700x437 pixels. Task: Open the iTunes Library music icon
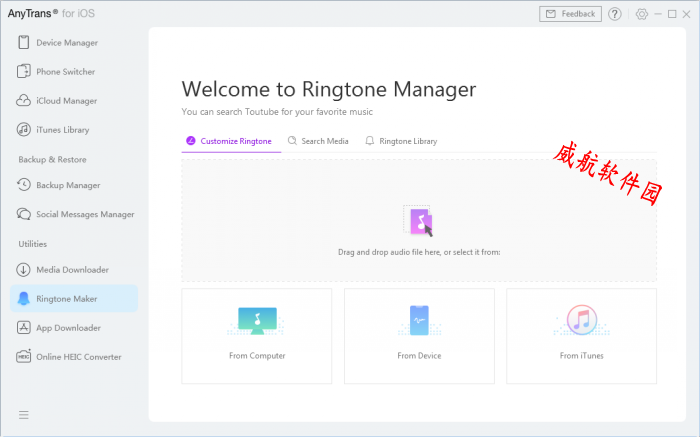24,129
